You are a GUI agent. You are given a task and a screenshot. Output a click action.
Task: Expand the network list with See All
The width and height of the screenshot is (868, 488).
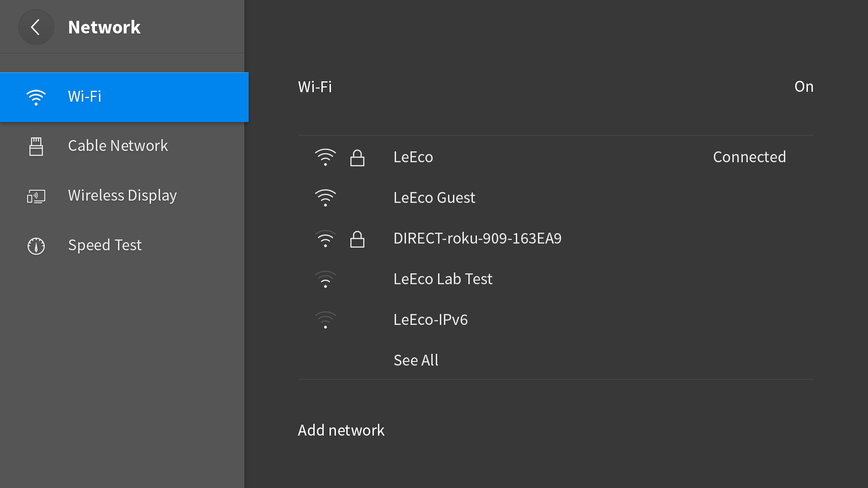pos(416,360)
